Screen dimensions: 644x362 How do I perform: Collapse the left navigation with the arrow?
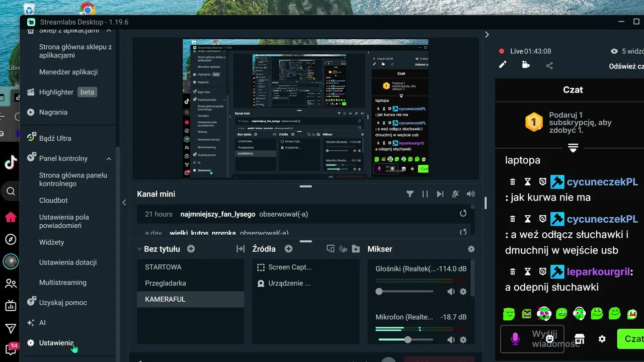124,203
